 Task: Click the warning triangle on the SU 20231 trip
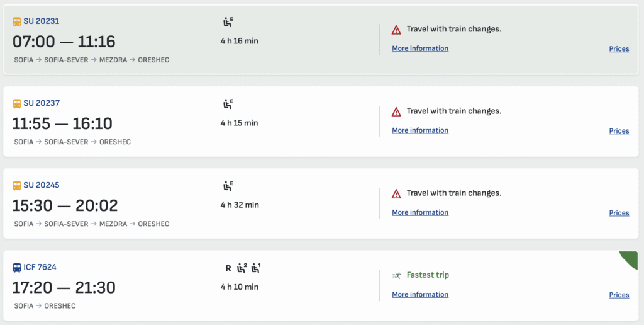pos(396,30)
